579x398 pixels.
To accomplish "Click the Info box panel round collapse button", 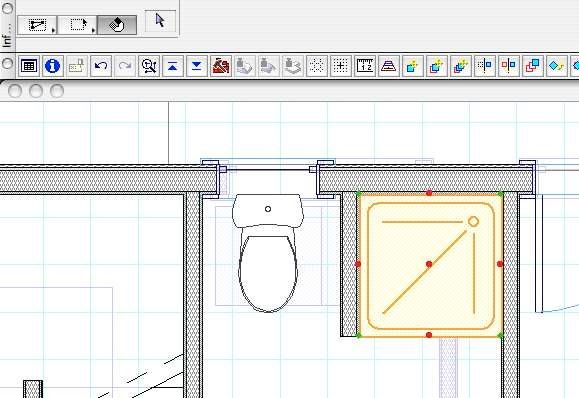I will (7, 8).
